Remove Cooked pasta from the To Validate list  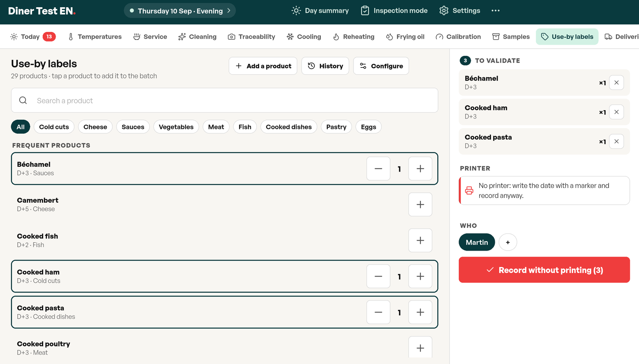pyautogui.click(x=616, y=141)
